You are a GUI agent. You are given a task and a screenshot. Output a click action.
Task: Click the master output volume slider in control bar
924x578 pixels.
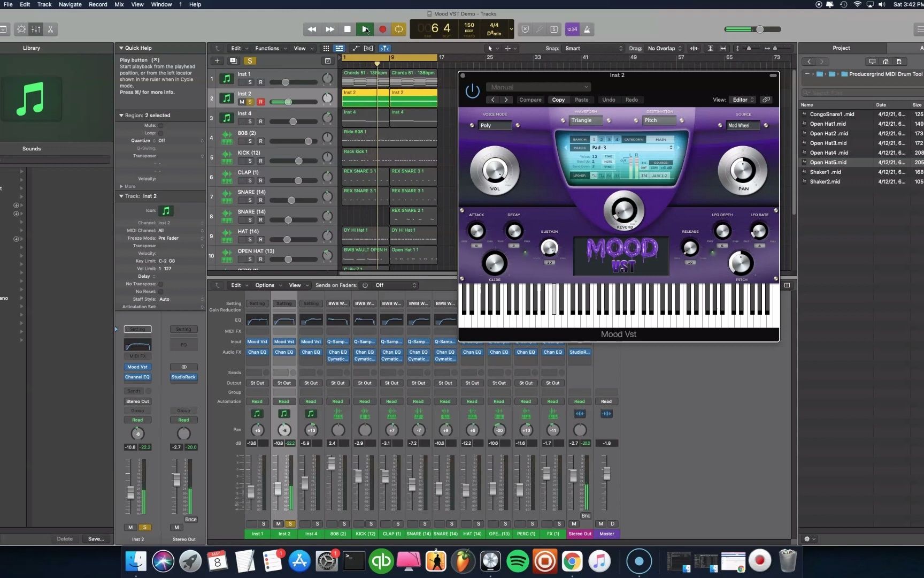point(752,29)
